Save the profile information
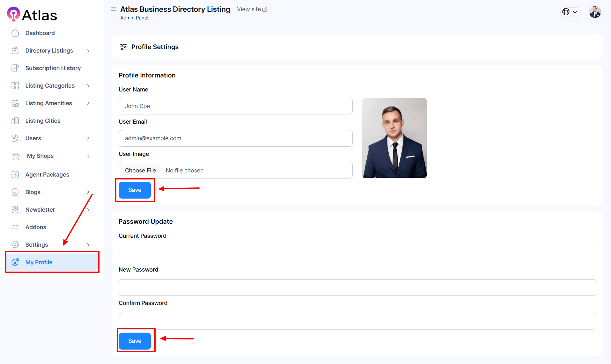Image resolution: width=611 pixels, height=364 pixels. [135, 190]
